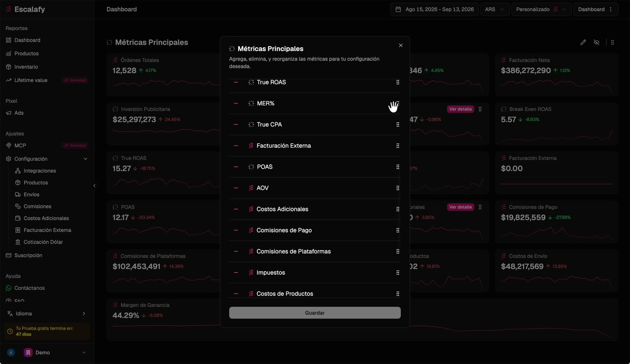Toggle the hide-metrics eye icon
Screen dimensions: 630x364
pyautogui.click(x=597, y=42)
